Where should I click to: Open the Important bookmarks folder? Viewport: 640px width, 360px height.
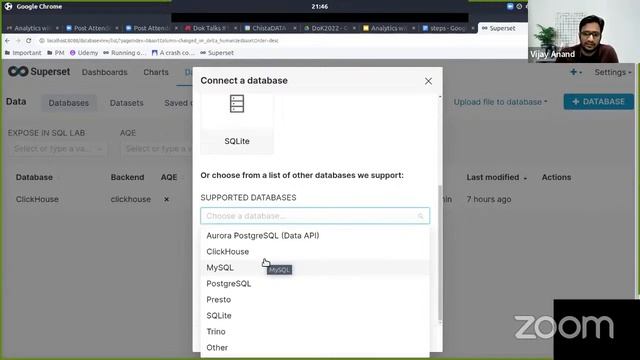pos(23,53)
